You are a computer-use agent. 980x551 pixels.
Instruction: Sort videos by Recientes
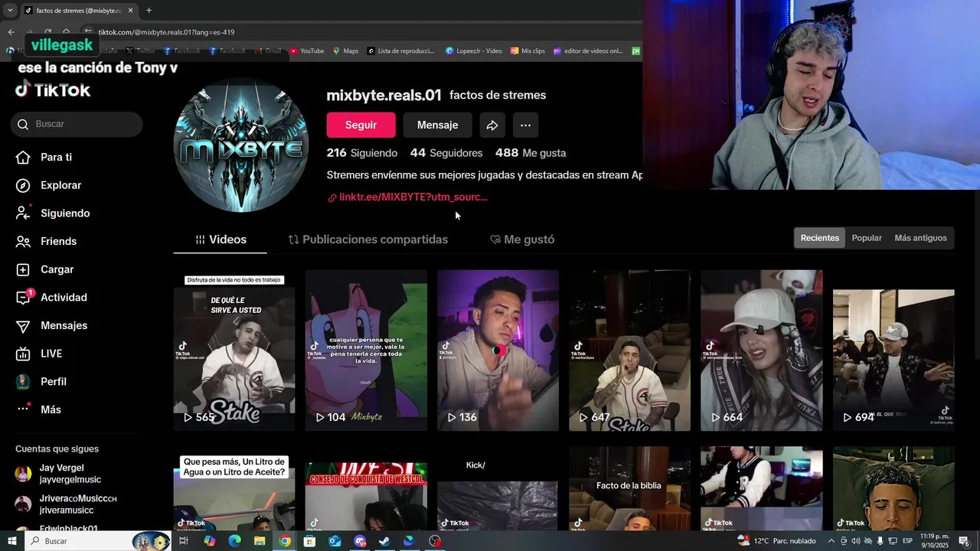[x=819, y=238]
